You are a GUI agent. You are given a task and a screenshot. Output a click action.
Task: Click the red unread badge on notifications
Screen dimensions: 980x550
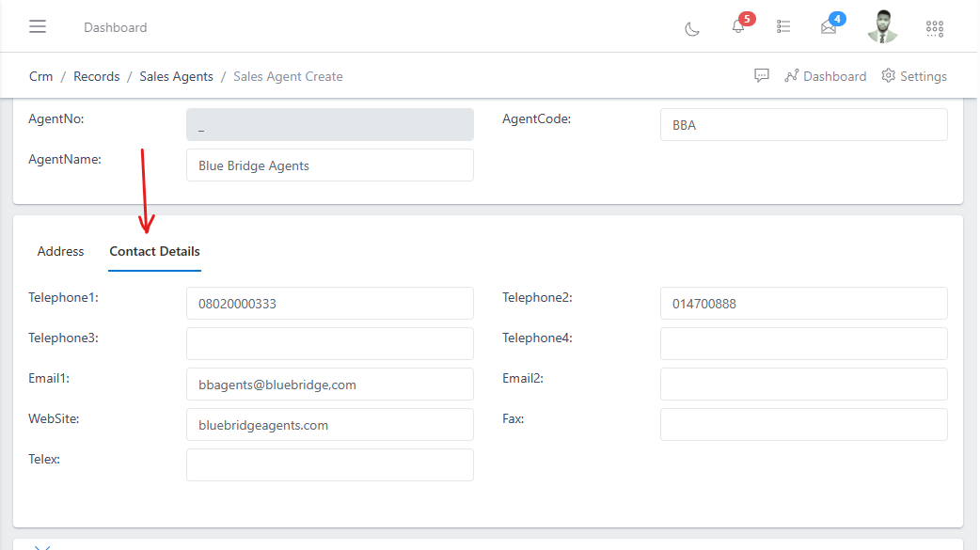click(748, 17)
